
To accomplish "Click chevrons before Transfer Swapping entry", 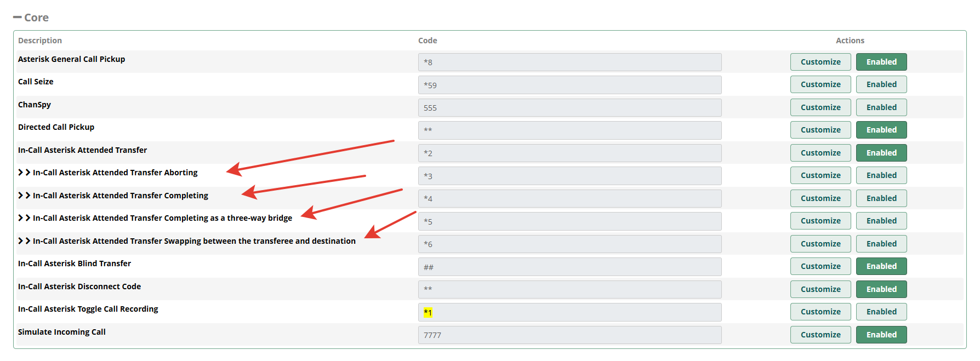I will pyautogui.click(x=24, y=241).
